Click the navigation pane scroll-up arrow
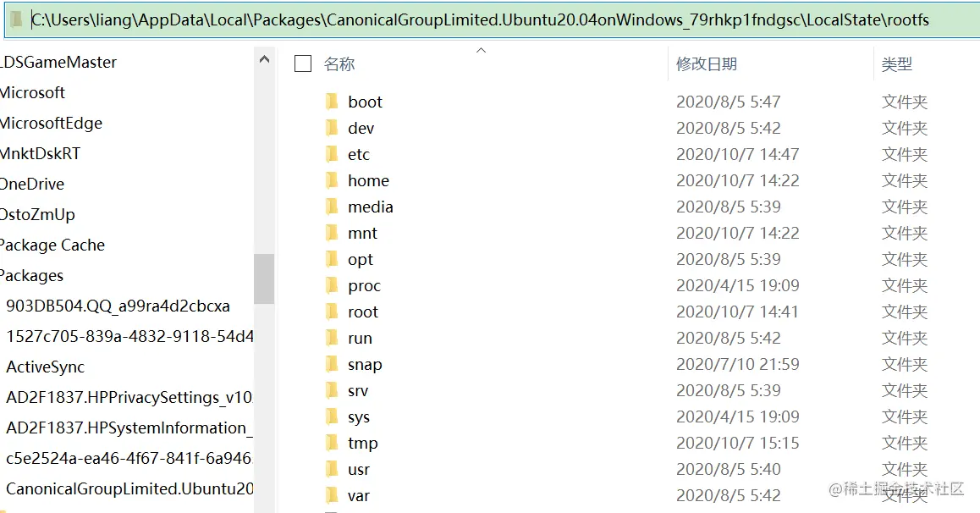This screenshot has width=980, height=513. click(264, 59)
